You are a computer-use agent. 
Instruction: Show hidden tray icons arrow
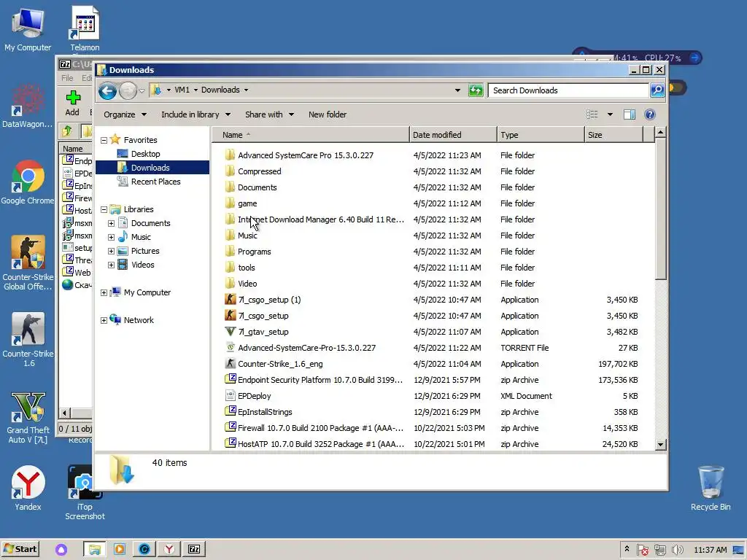coord(627,549)
